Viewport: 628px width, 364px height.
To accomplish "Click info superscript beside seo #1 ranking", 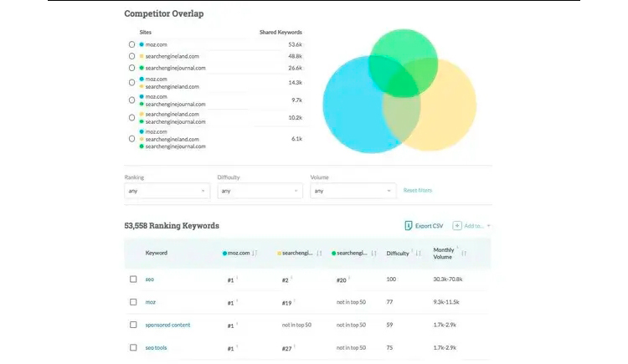I will coord(237,278).
